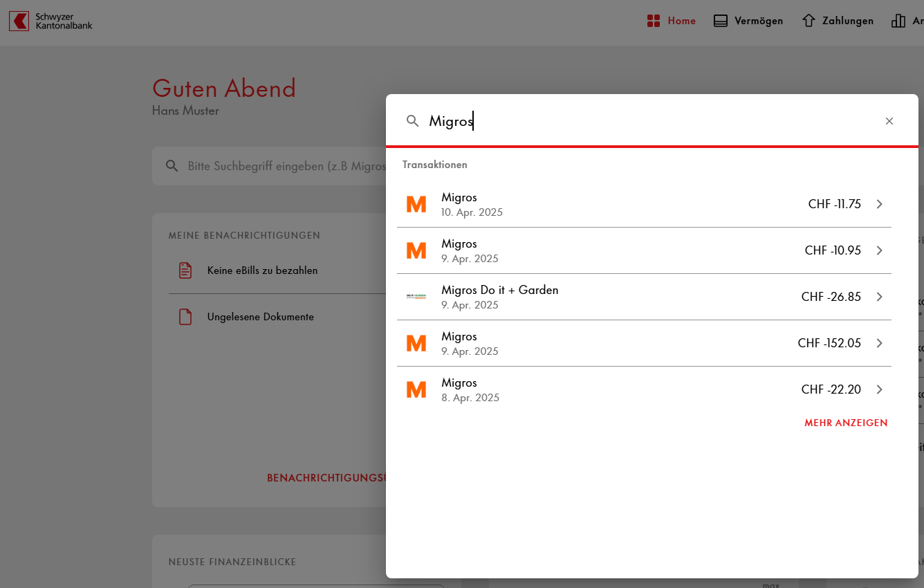Viewport: 924px width, 588px height.
Task: Expand chevron on CHF -152.05 row
Action: tap(880, 343)
